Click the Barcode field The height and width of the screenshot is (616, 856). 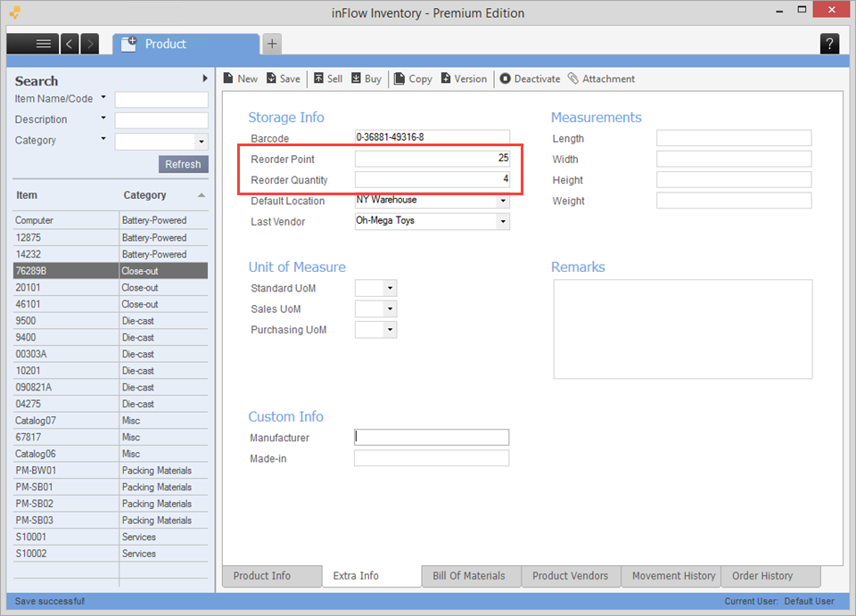point(432,137)
